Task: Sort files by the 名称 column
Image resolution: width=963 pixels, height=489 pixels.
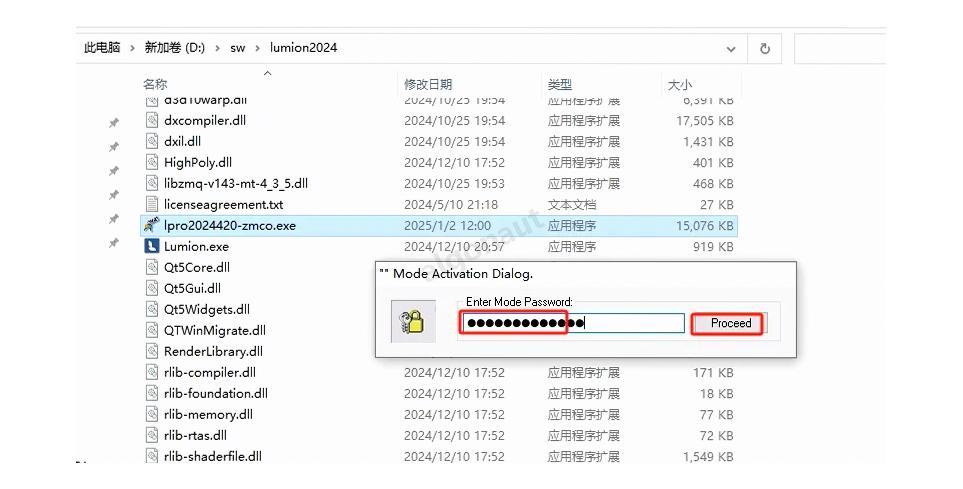Action: point(155,84)
